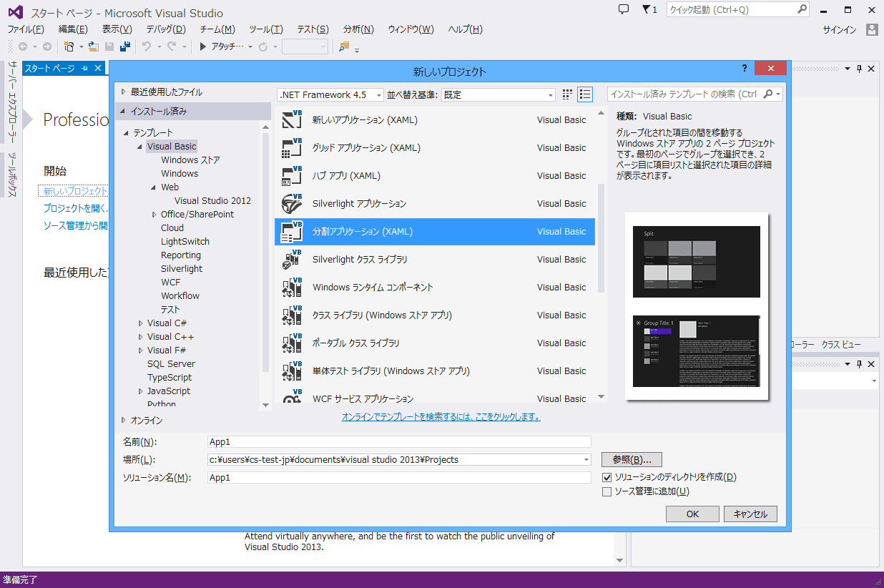The width and height of the screenshot is (884, 588).
Task: Click the template list vertical scrollbar
Action: click(x=601, y=239)
